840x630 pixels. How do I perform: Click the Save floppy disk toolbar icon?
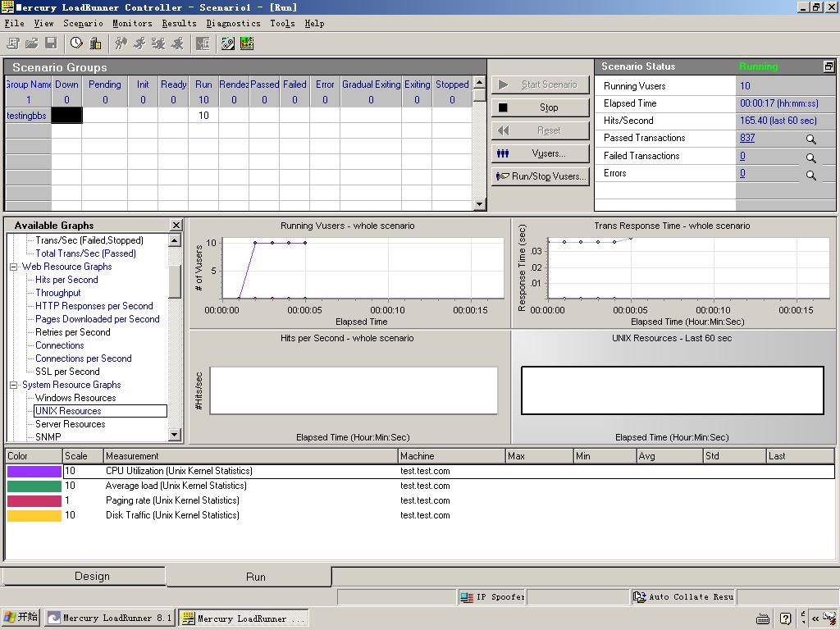coord(51,43)
